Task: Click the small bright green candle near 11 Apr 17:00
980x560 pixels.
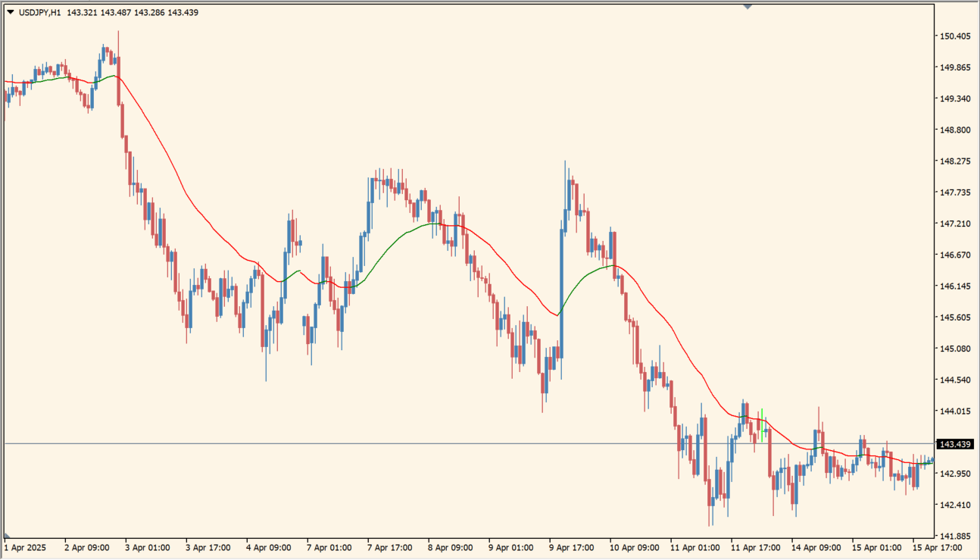Action: click(x=761, y=422)
